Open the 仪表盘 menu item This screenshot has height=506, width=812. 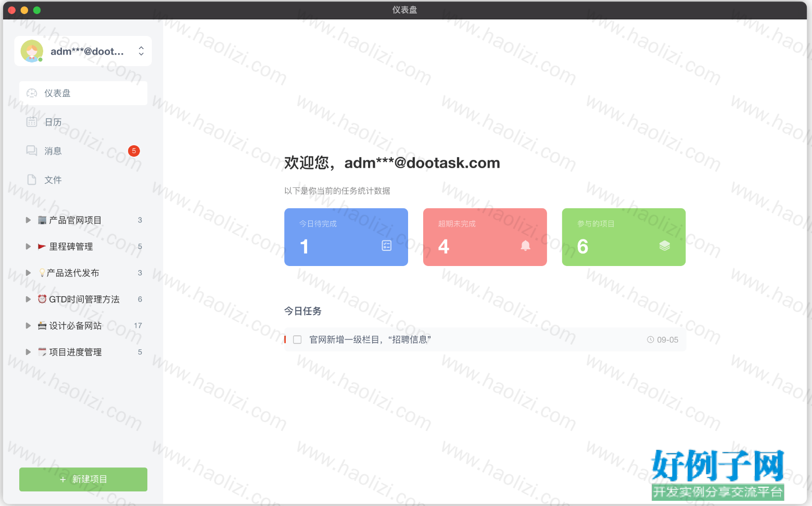[83, 93]
